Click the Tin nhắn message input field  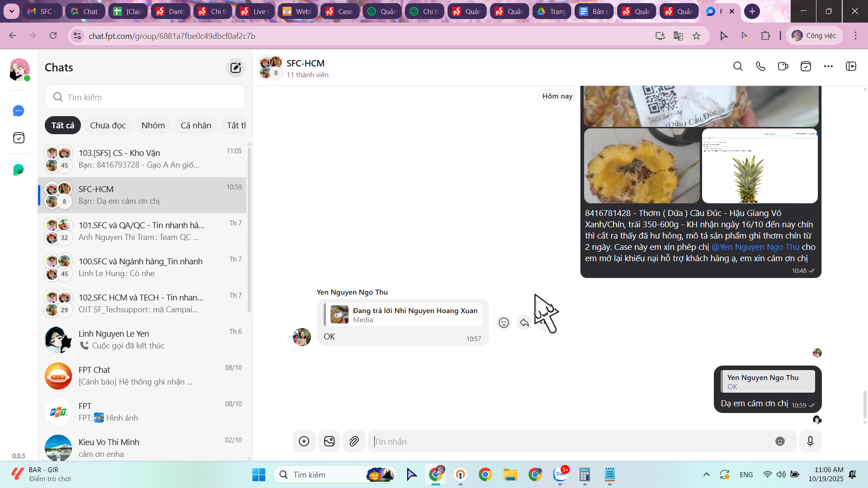[x=570, y=441]
